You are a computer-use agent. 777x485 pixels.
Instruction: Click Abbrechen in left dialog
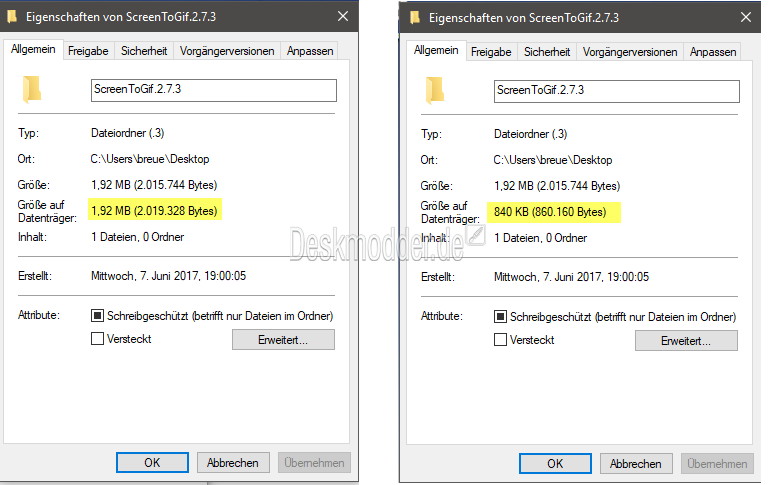[x=233, y=463]
